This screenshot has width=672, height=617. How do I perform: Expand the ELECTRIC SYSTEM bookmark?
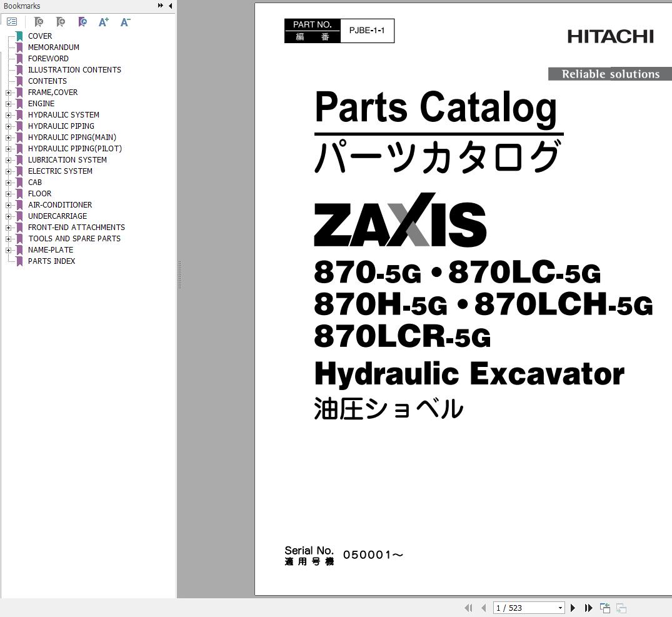[x=8, y=171]
